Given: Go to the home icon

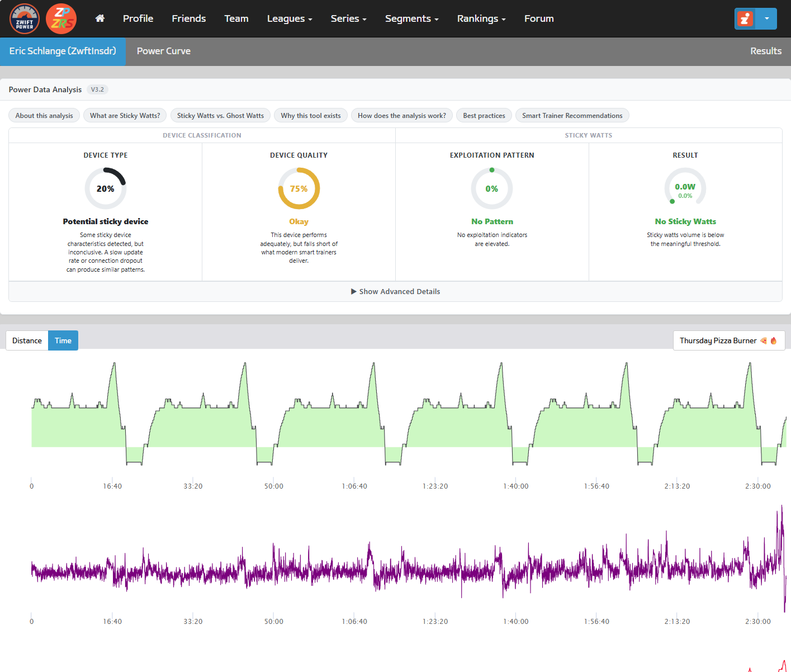Looking at the screenshot, I should (100, 18).
